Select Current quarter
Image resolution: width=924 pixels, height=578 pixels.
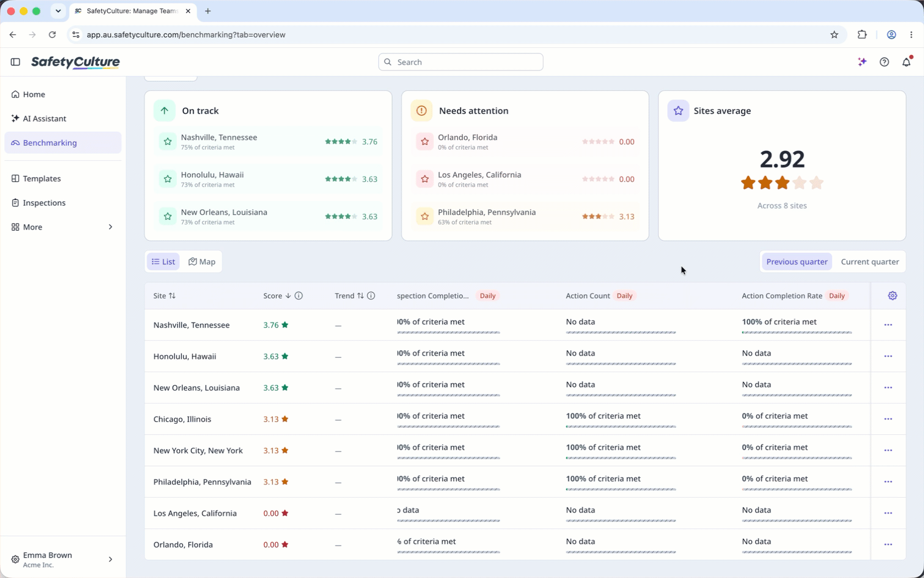point(870,261)
